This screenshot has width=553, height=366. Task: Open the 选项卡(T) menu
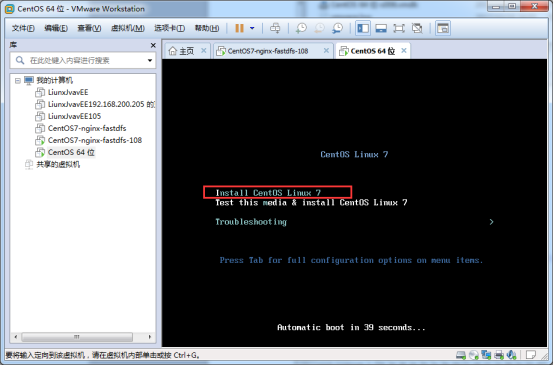pos(170,28)
